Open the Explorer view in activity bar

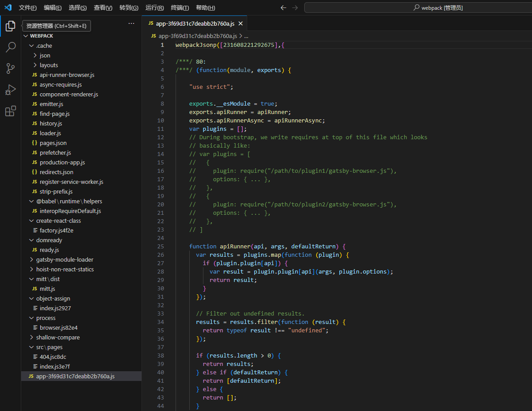tap(10, 26)
